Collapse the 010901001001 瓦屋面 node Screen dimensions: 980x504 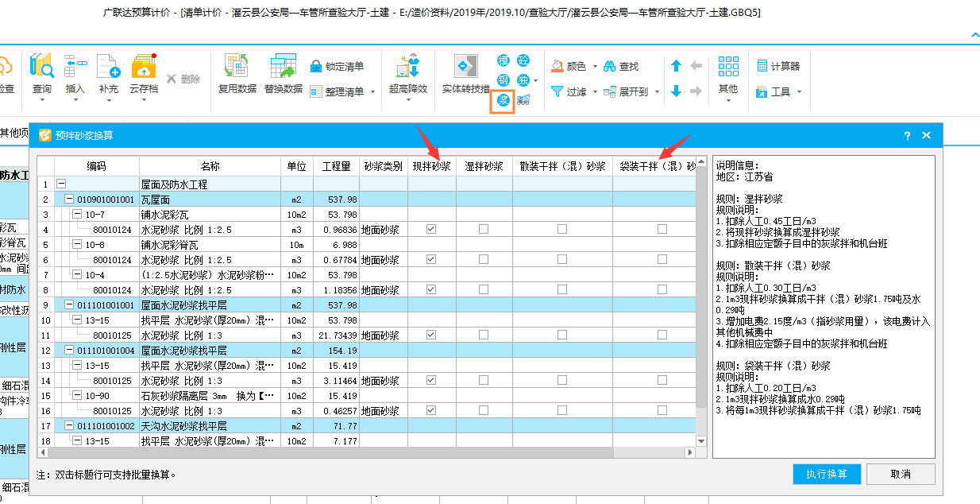pos(69,199)
